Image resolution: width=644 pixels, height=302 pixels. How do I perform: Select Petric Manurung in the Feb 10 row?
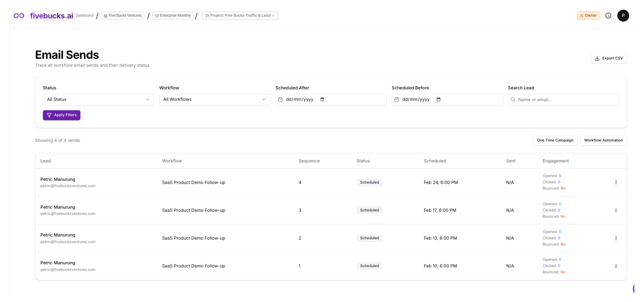pyautogui.click(x=58, y=263)
